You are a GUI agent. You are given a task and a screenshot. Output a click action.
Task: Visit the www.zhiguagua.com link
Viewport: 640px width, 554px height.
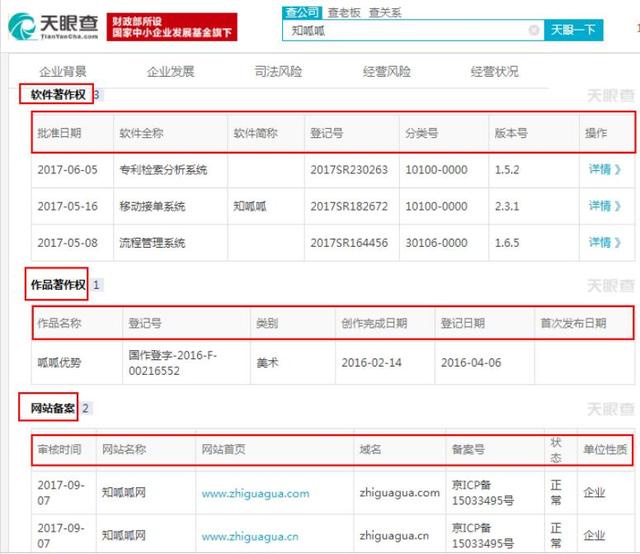(256, 494)
